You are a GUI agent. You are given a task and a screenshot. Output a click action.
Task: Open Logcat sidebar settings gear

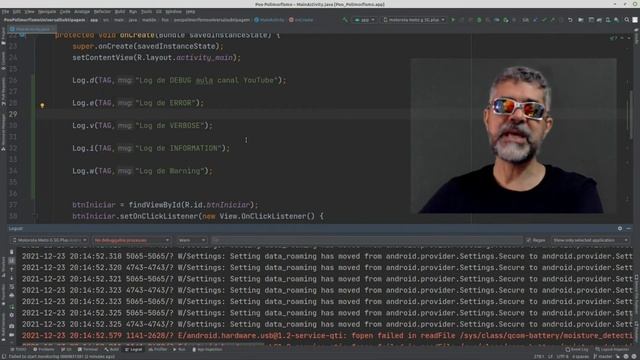click(11, 315)
